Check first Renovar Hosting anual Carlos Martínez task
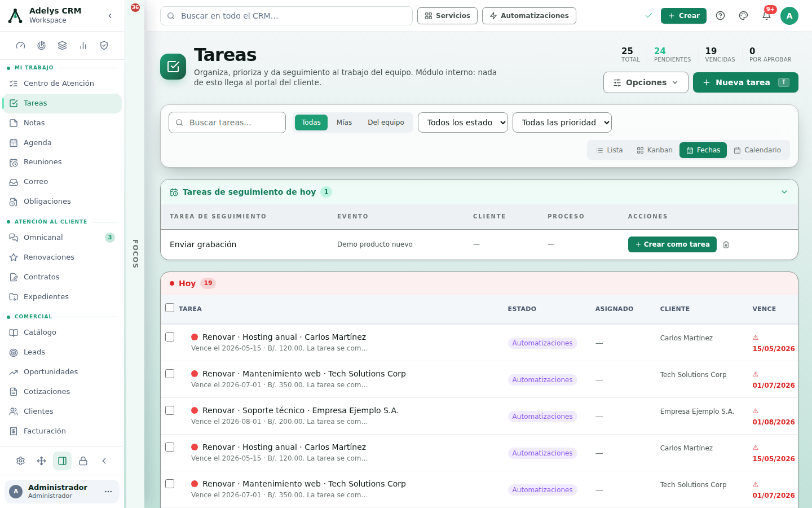This screenshot has width=812, height=508. (x=170, y=337)
